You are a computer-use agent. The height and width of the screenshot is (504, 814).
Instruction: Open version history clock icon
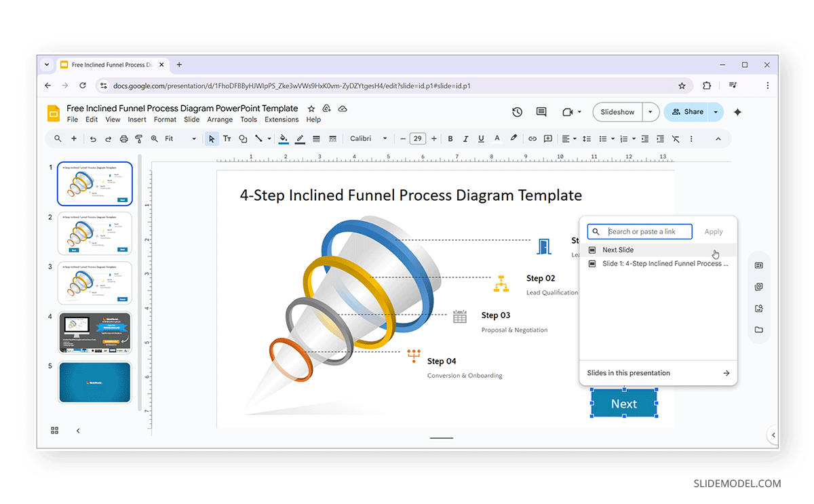517,112
